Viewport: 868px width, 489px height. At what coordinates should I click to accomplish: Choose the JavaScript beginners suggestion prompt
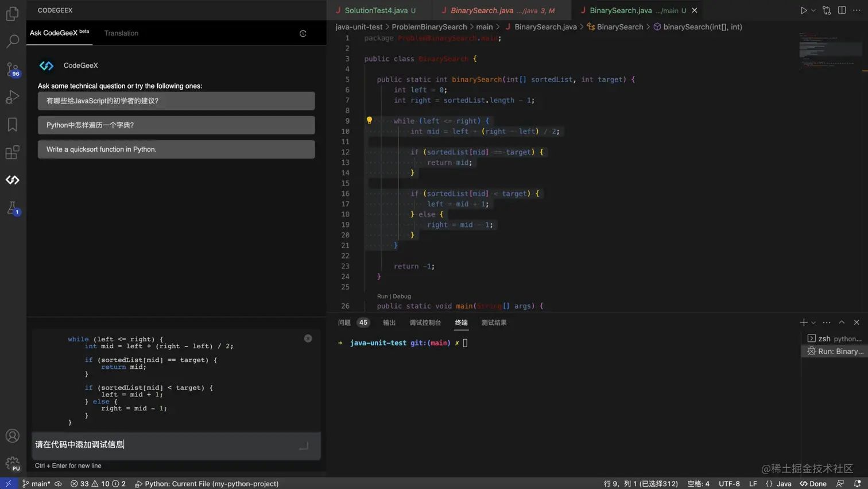pyautogui.click(x=176, y=101)
